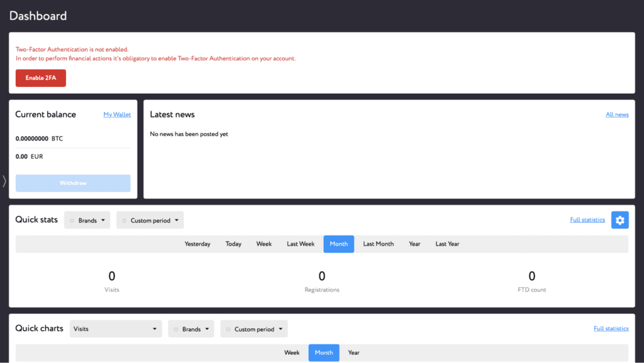Expand the Brands dropdown in Quick stats
Viewport: 644px width, 363px height.
pyautogui.click(x=87, y=220)
